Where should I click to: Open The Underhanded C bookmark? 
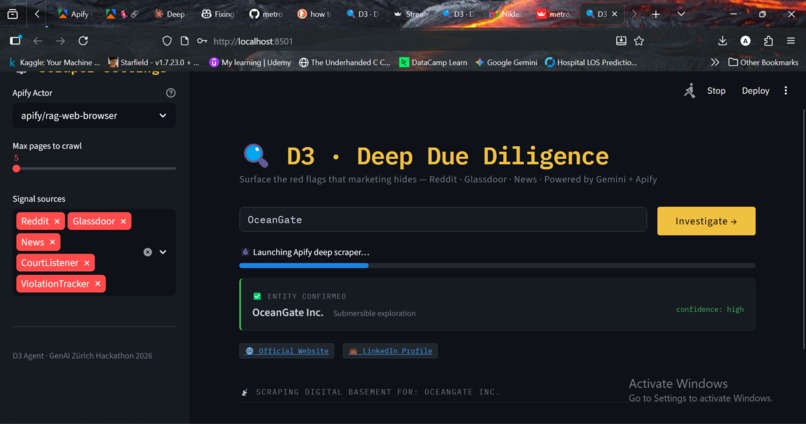point(344,62)
